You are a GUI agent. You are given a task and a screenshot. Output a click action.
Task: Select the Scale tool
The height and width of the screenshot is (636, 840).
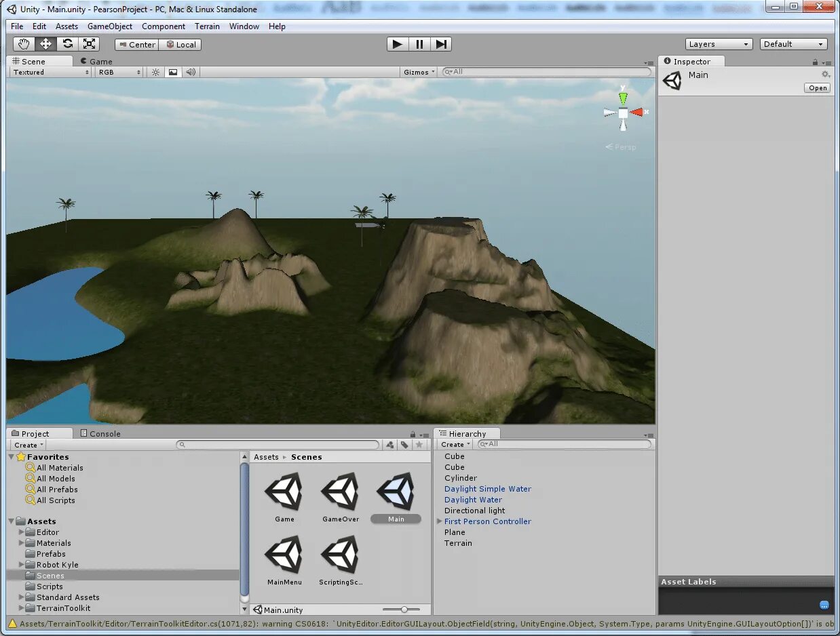(89, 44)
